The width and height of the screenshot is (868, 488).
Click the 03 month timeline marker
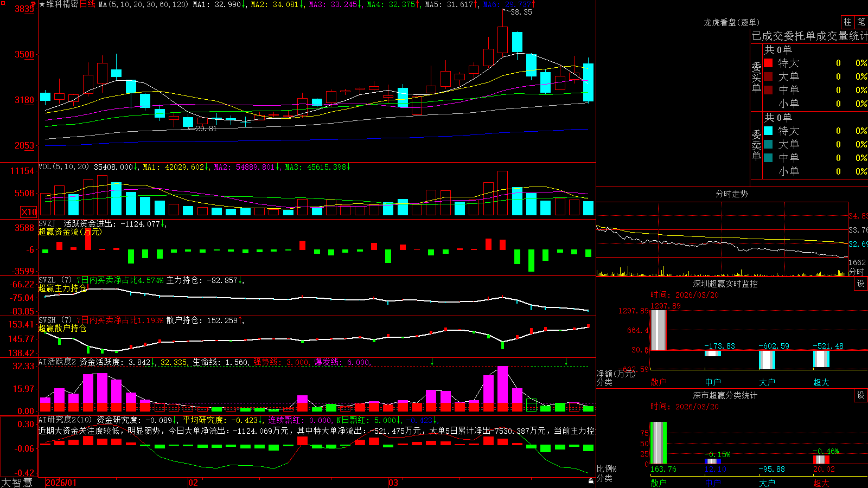coord(393,483)
